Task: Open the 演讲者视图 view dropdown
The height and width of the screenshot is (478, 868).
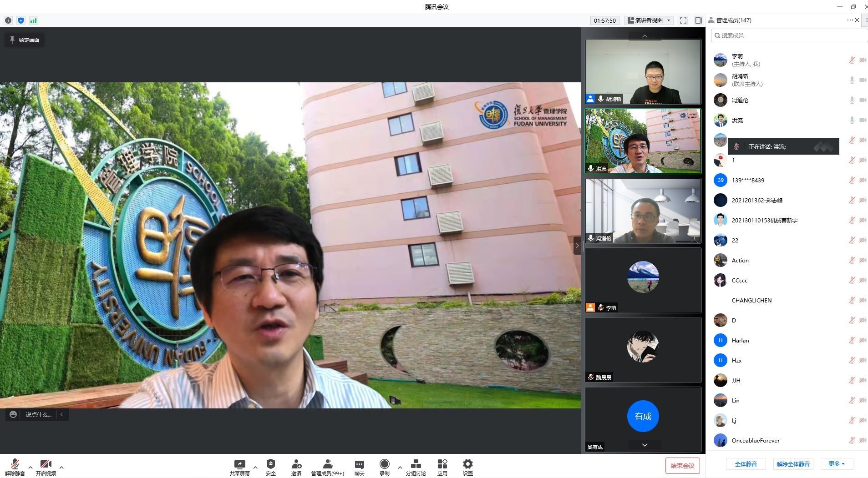Action: coord(649,20)
